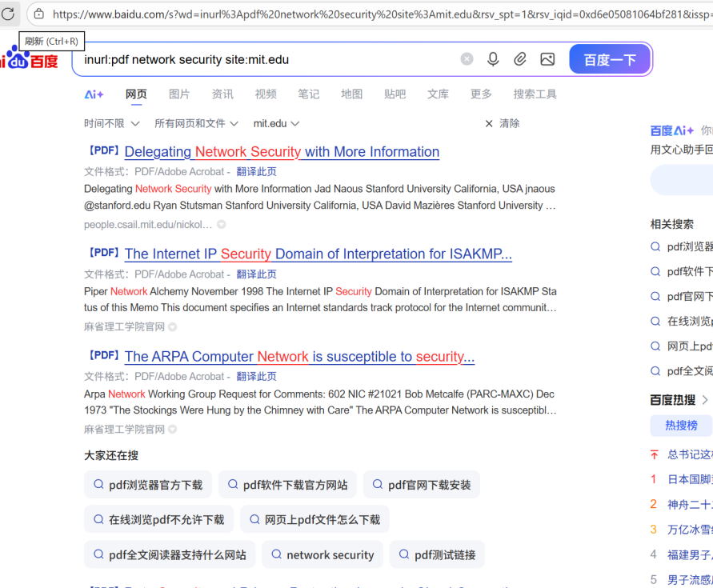This screenshot has width=713, height=588.
Task: Translate the Delegating Network Security result
Action: point(256,171)
